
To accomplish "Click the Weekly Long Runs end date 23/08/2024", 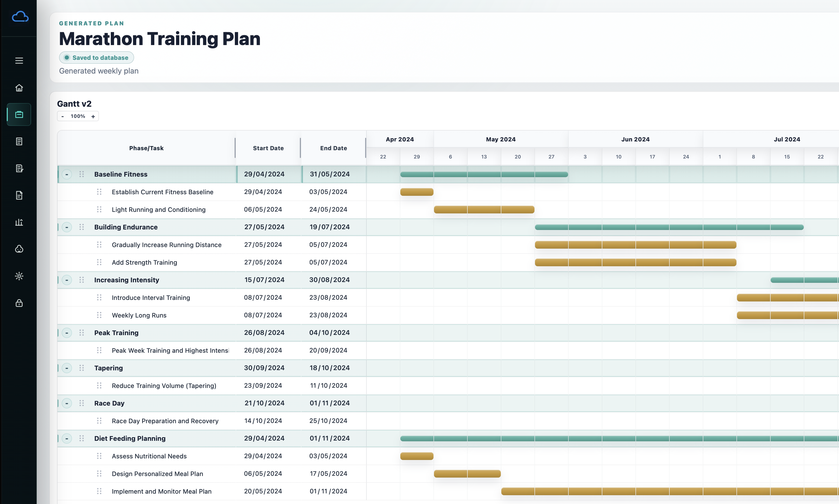I will coord(328,315).
